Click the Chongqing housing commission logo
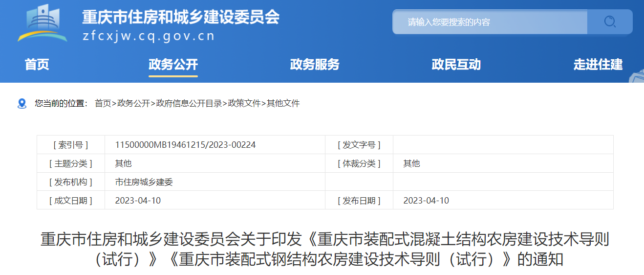The width and height of the screenshot is (644, 275). [42, 23]
